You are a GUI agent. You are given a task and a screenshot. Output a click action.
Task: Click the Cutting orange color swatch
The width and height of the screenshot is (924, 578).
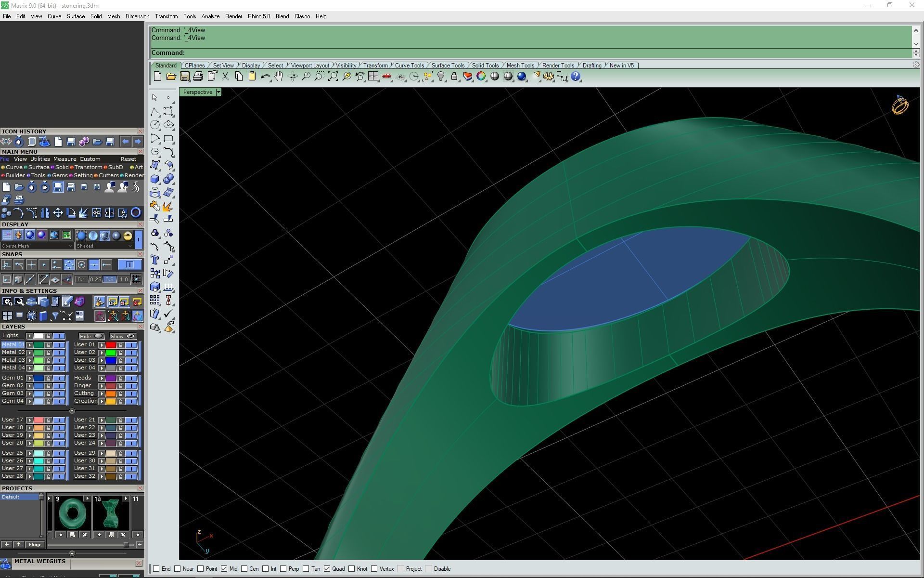point(111,394)
